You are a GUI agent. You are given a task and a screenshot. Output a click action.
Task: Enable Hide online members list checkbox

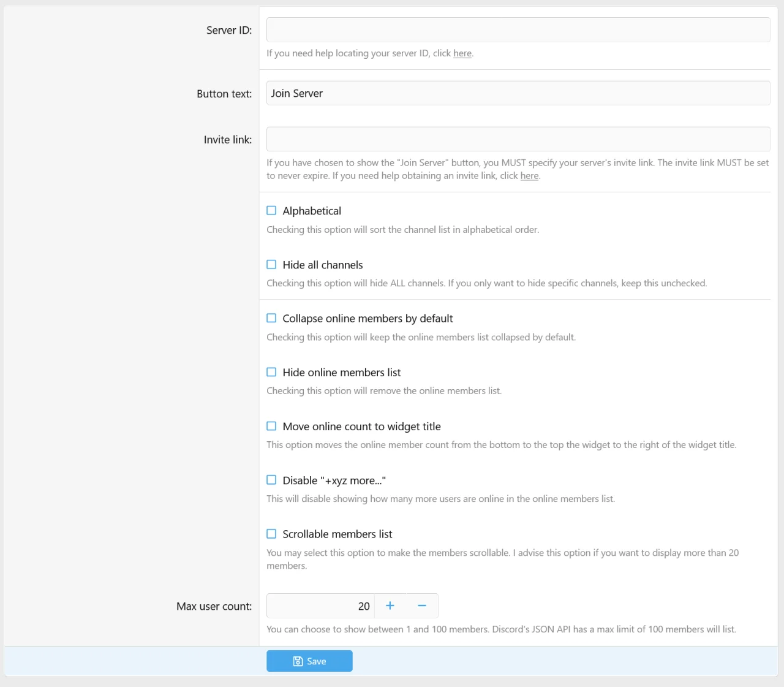[x=271, y=372]
